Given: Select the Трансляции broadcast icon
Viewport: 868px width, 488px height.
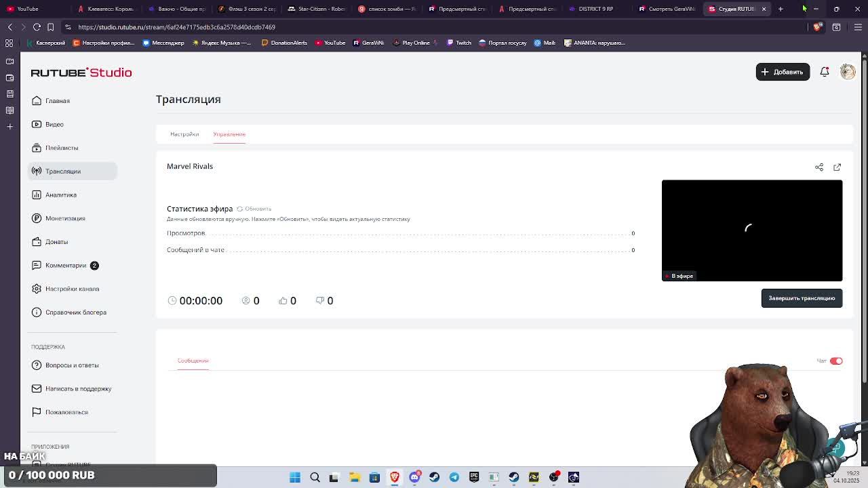Looking at the screenshot, I should [x=37, y=171].
